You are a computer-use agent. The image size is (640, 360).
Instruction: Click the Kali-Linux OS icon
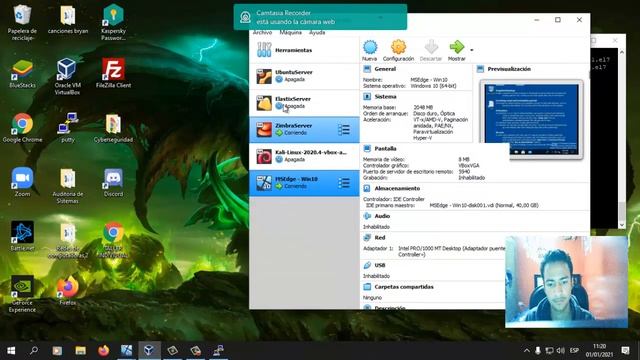tap(264, 156)
